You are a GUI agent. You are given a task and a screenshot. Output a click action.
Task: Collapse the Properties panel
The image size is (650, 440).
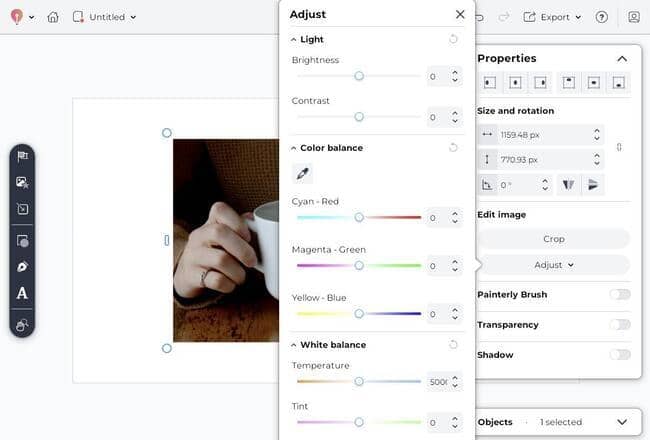[x=622, y=59]
